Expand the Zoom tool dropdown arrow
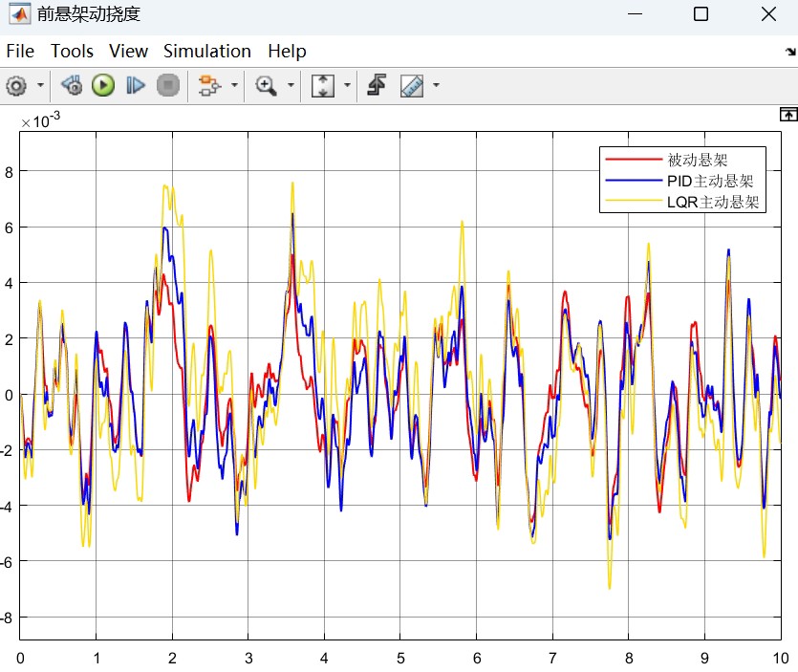798x672 pixels. [x=291, y=86]
